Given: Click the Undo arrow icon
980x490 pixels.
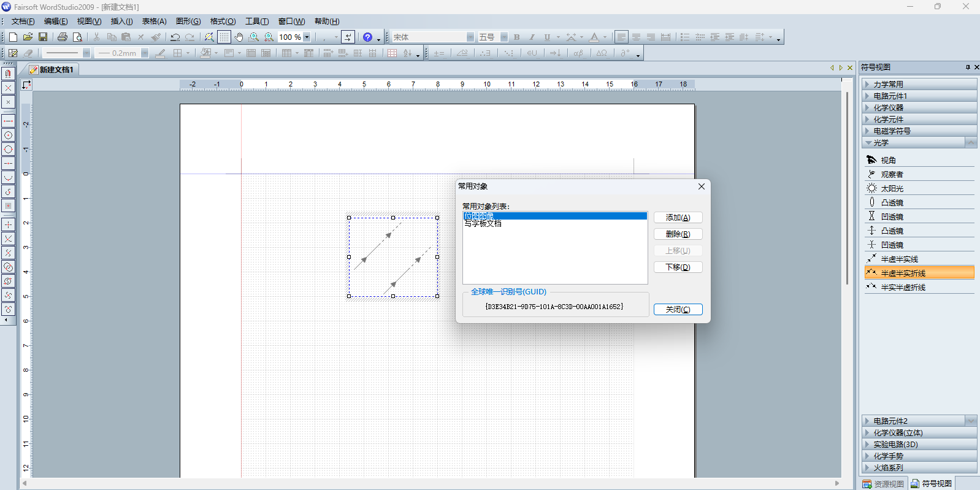Looking at the screenshot, I should click(x=175, y=37).
